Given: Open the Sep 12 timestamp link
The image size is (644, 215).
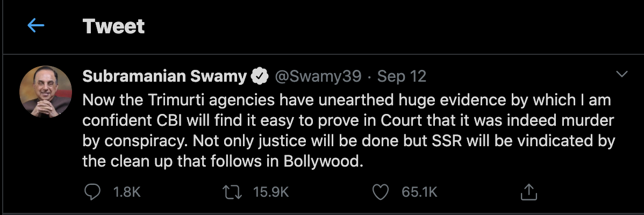Looking at the screenshot, I should click(402, 77).
